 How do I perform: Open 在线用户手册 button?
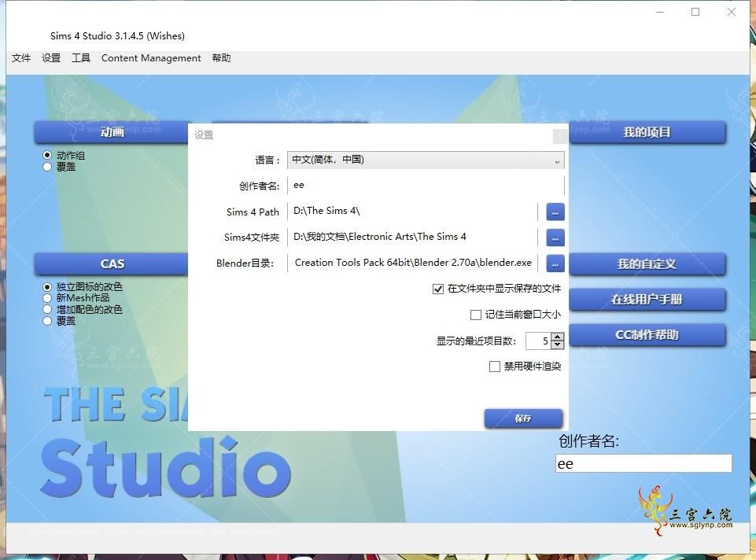647,300
